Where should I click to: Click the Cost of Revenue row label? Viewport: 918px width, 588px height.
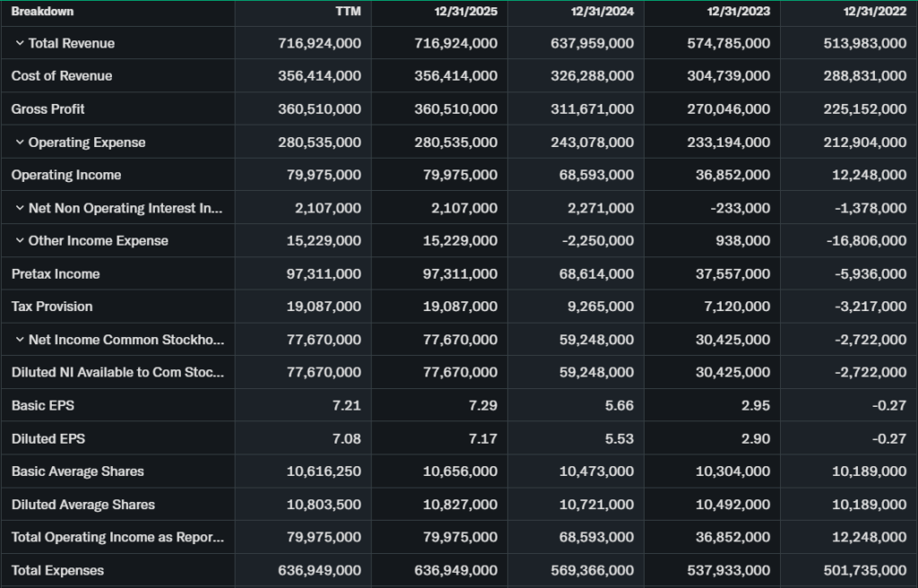[62, 76]
